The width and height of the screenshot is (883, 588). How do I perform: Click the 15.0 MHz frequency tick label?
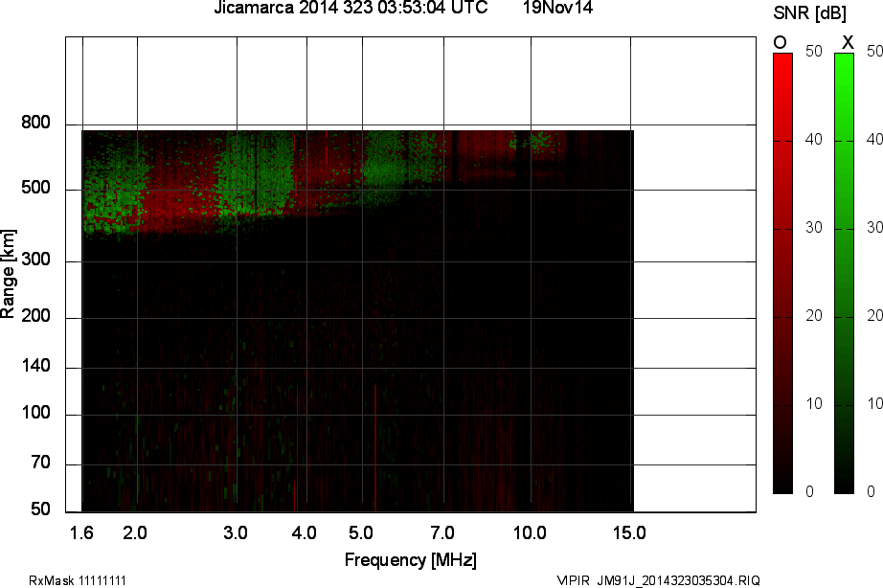[629, 532]
